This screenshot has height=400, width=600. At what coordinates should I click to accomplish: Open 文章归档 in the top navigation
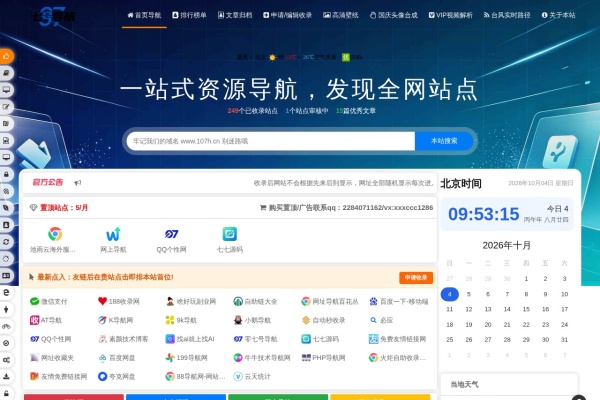(235, 15)
